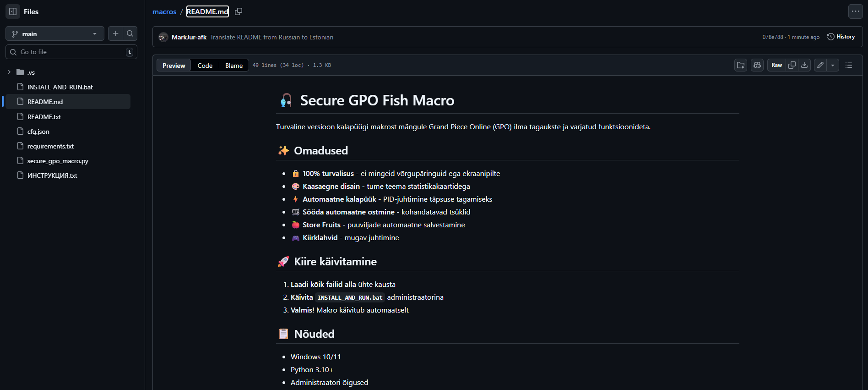Select secure_gpo_macro.py in file tree

click(58, 161)
